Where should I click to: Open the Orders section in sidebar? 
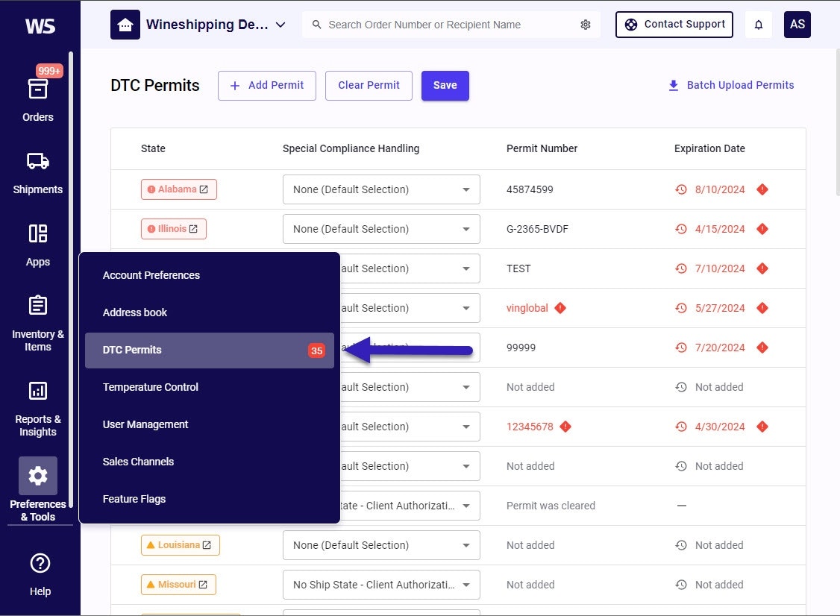[x=38, y=89]
